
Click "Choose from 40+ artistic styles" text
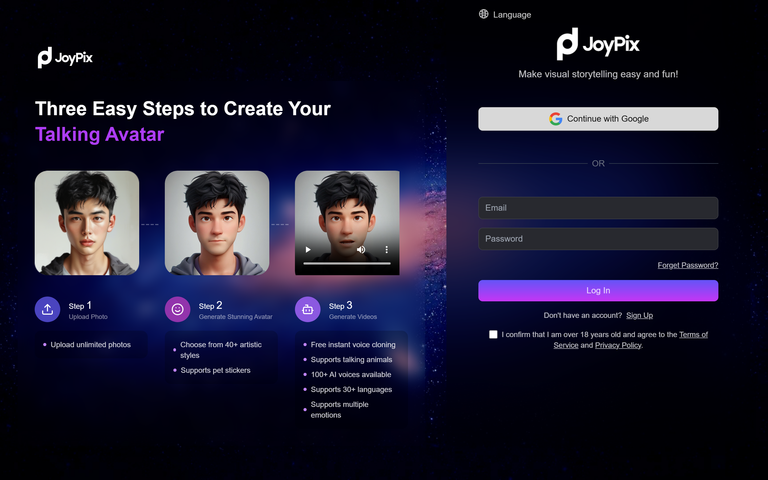(221, 350)
